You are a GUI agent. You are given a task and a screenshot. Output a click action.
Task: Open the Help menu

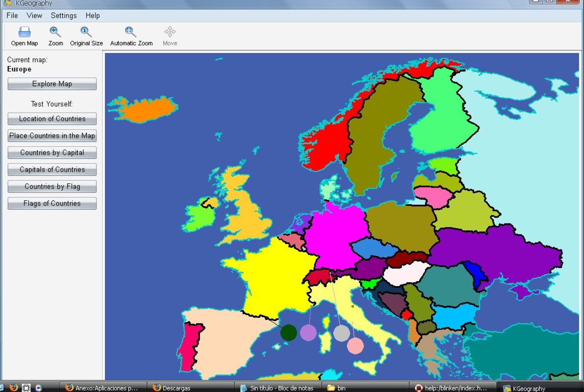pos(93,16)
